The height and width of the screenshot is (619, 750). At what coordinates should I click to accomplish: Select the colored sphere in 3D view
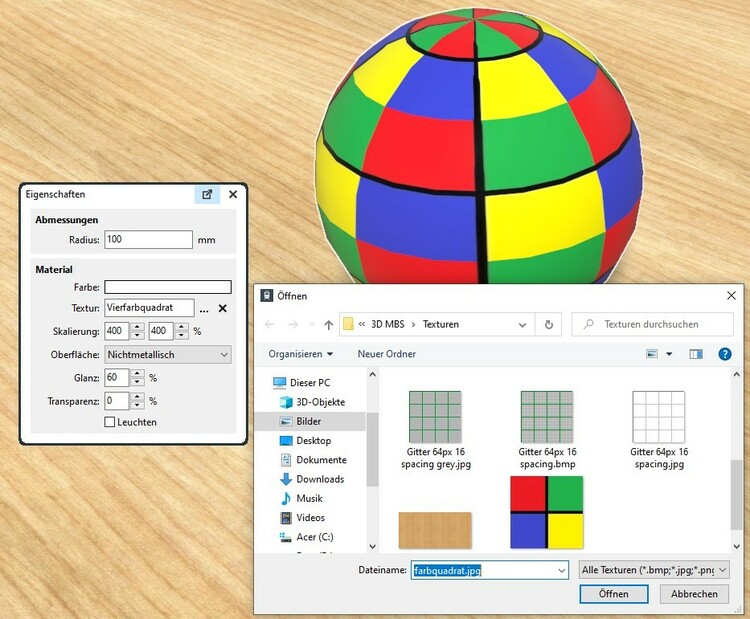click(x=478, y=146)
